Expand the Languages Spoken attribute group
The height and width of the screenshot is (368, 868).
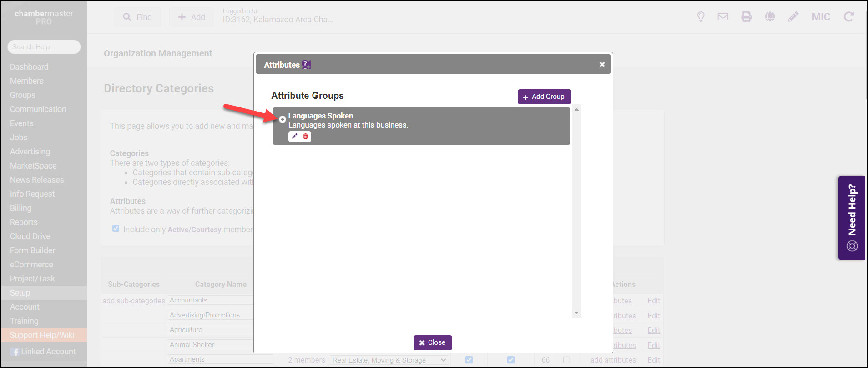pyautogui.click(x=283, y=119)
